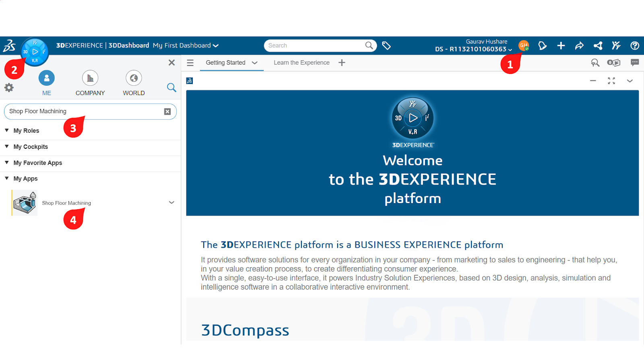Open the chat bubble icon in the tab bar
Screen dimensions: 644x362
pyautogui.click(x=635, y=62)
